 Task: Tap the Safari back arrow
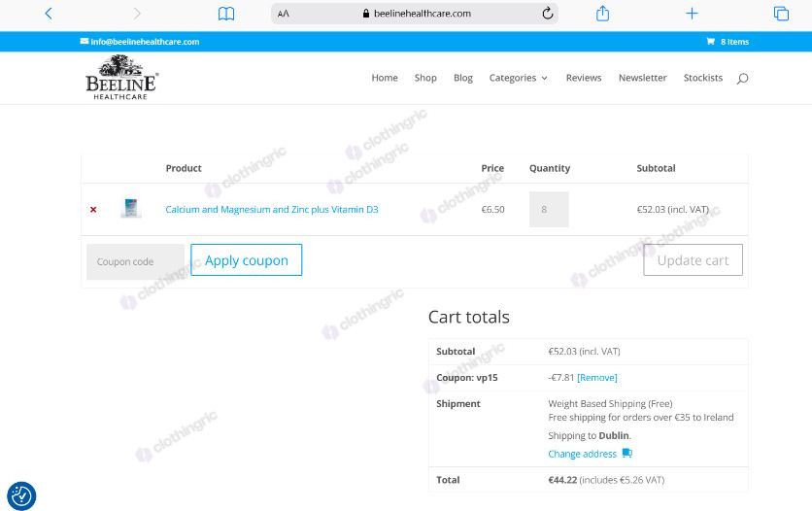point(49,14)
